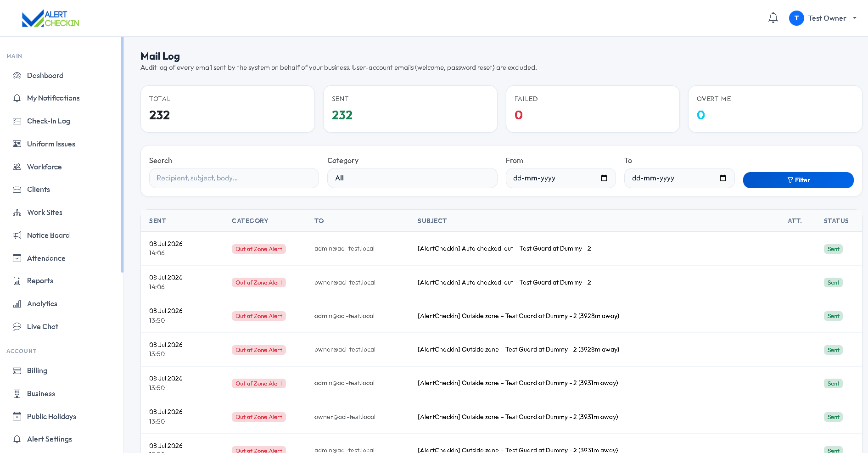
Task: Click the AlertCheckin logo
Action: pyautogui.click(x=50, y=18)
